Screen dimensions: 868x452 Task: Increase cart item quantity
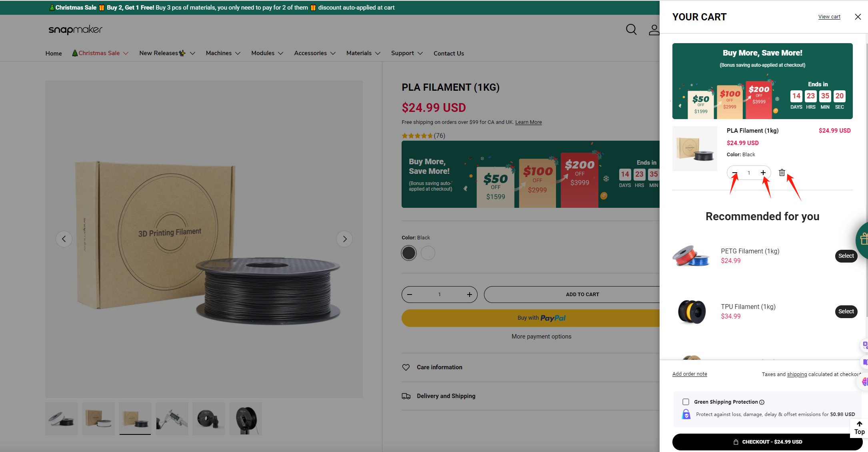click(x=763, y=173)
